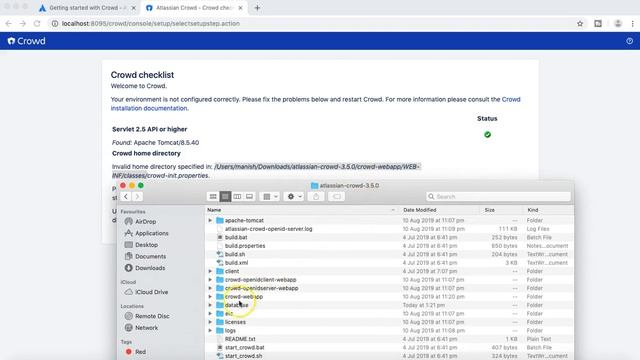Open Desktop in Finder sidebar

[141, 245]
